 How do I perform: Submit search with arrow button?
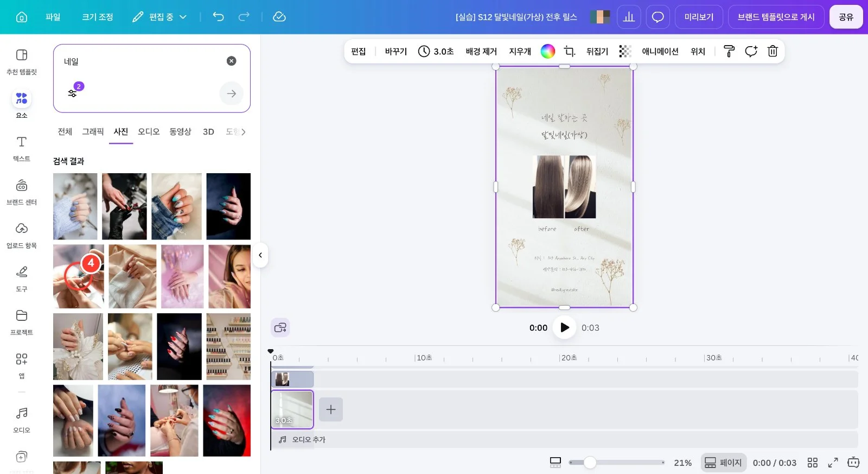click(x=232, y=93)
